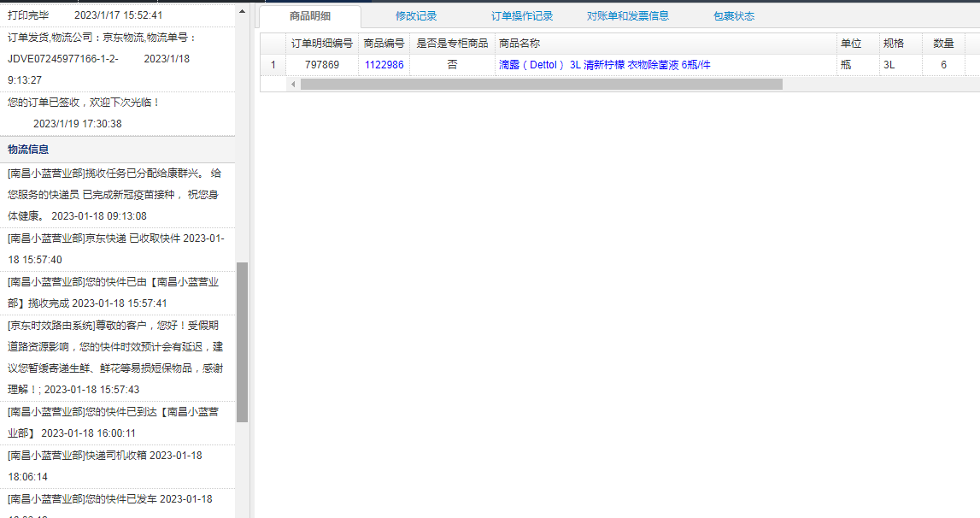This screenshot has width=980, height=518.
Task: Click the 订单发货 京东物流 log entry
Action: pos(118,59)
